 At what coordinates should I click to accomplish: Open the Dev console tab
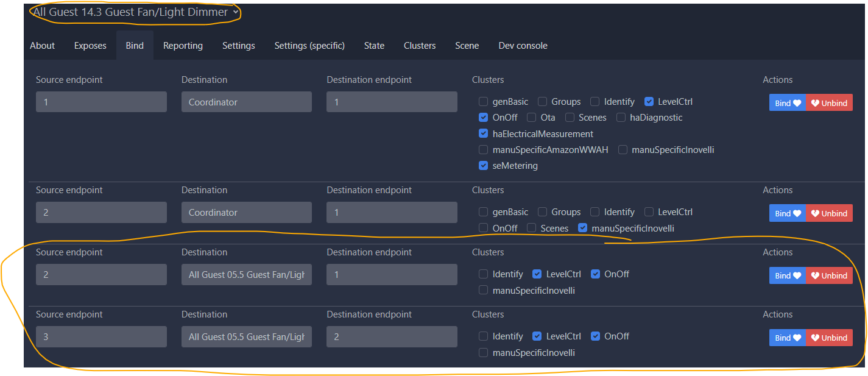click(x=523, y=46)
